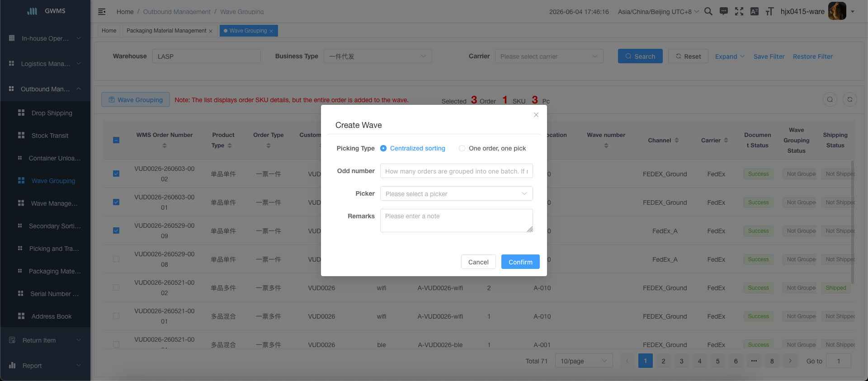Click Home in the breadcrumb
The width and height of the screenshot is (868, 381).
coord(125,12)
